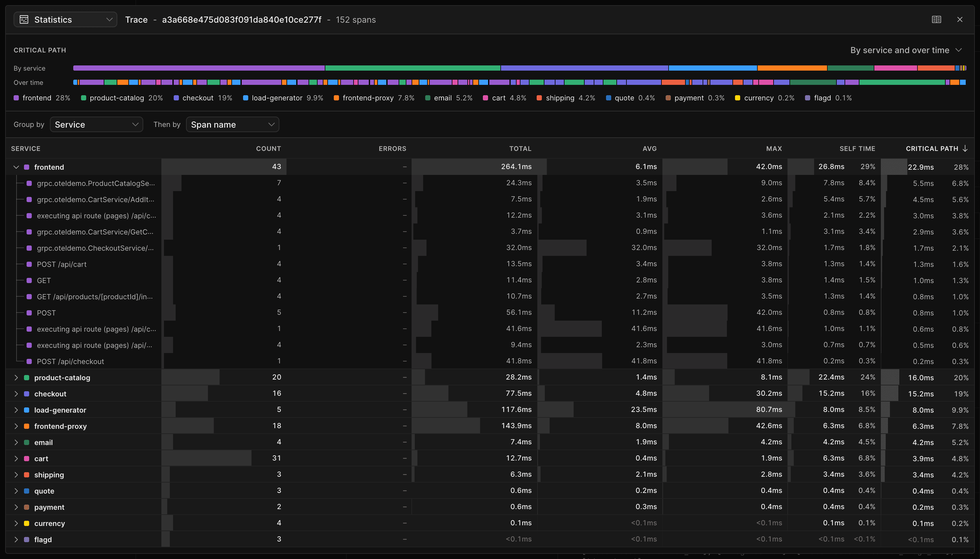Open the Then by Span name dropdown
Image resolution: width=980 pixels, height=559 pixels.
coord(232,124)
